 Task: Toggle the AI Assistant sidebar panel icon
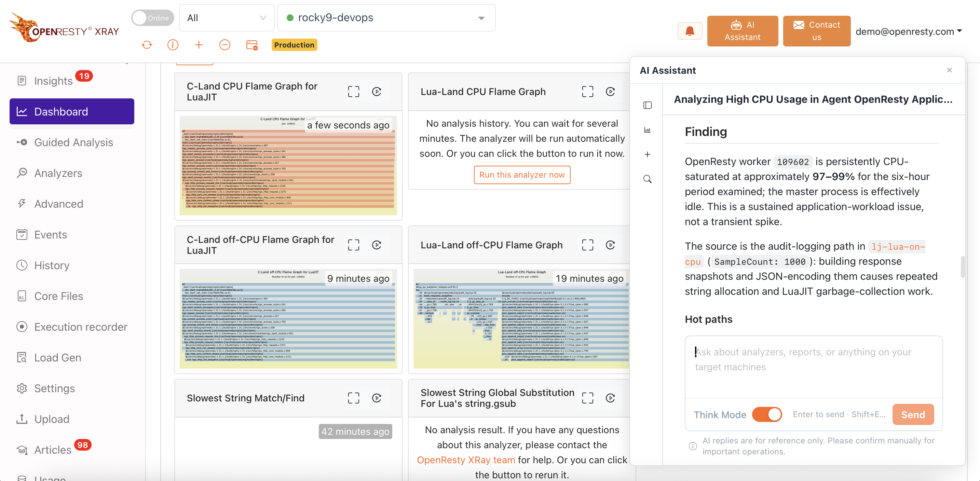click(647, 105)
